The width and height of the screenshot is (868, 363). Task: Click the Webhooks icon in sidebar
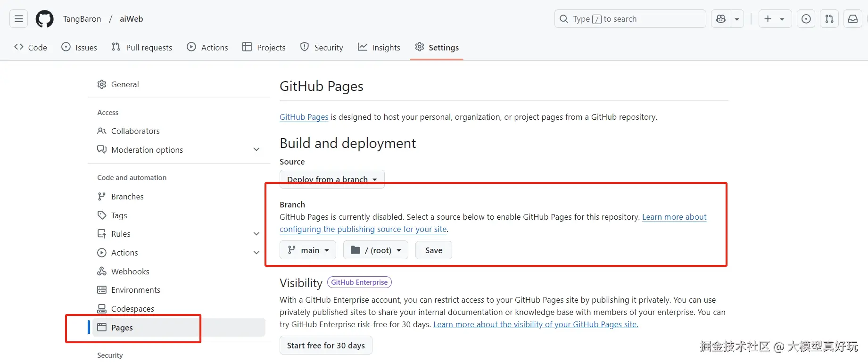[102, 272]
